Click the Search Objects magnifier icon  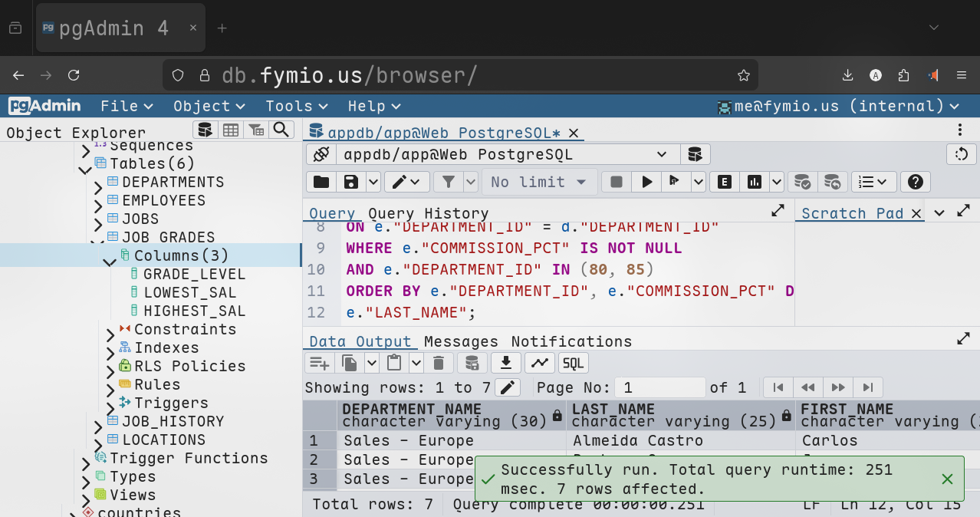click(x=281, y=130)
